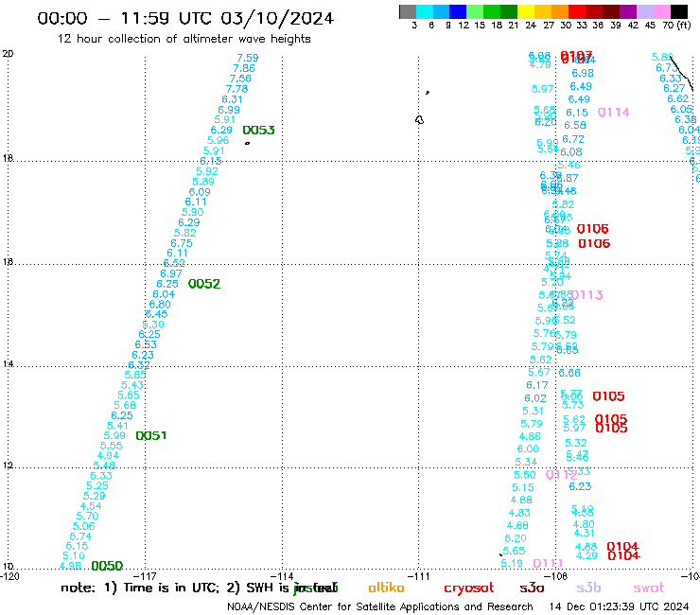Screen dimensions: 700x615
Task: Select the wave height value 6.00
Action: coord(528,448)
